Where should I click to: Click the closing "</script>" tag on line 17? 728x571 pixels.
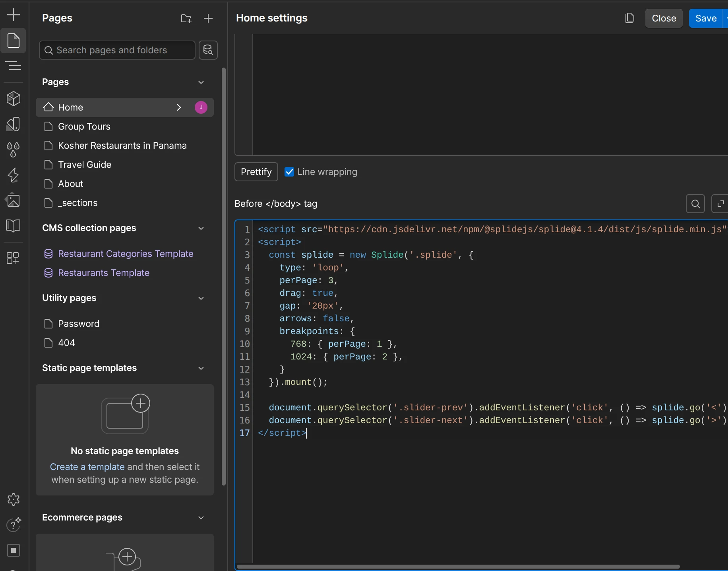coord(282,433)
